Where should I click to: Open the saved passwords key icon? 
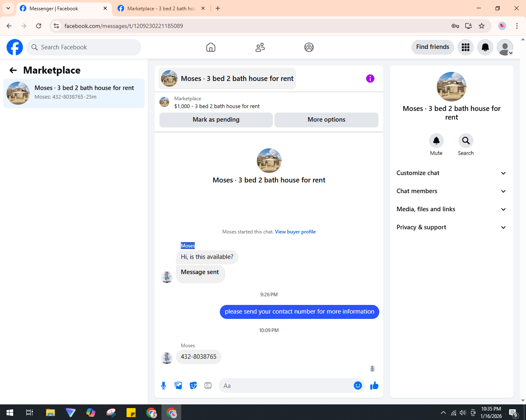[x=455, y=26]
